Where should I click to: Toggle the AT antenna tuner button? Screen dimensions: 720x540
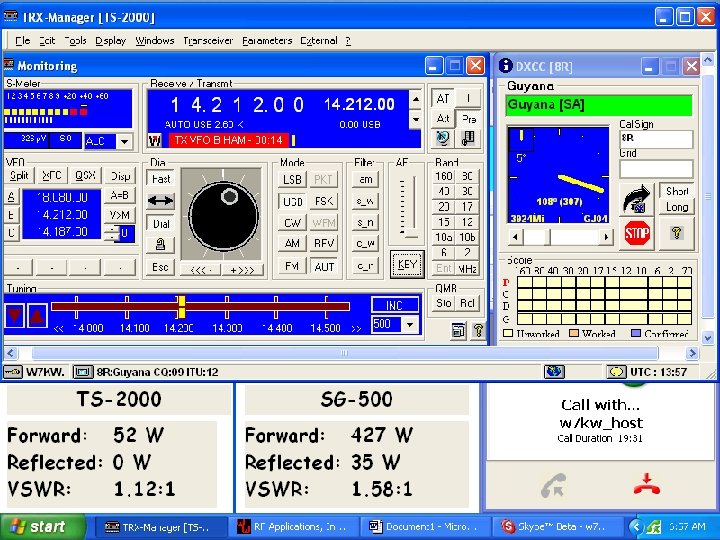(x=443, y=98)
